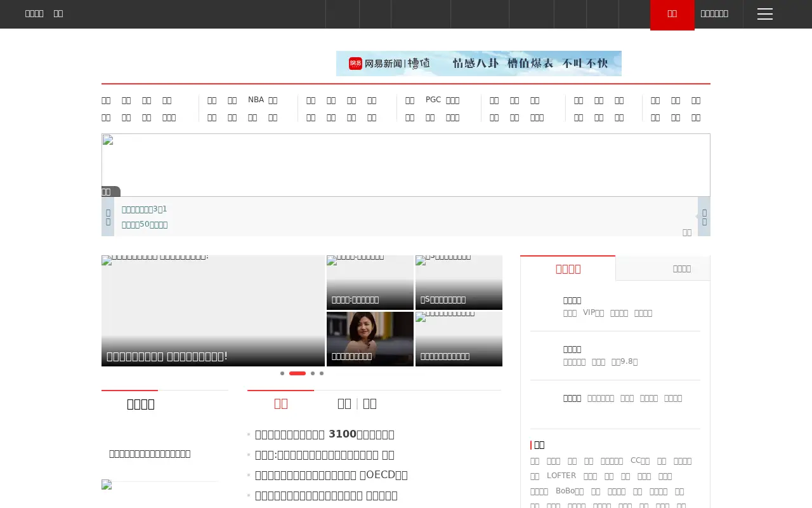The width and height of the screenshot is (812, 508).
Task: Select the red news tab above the headline list
Action: point(280,404)
